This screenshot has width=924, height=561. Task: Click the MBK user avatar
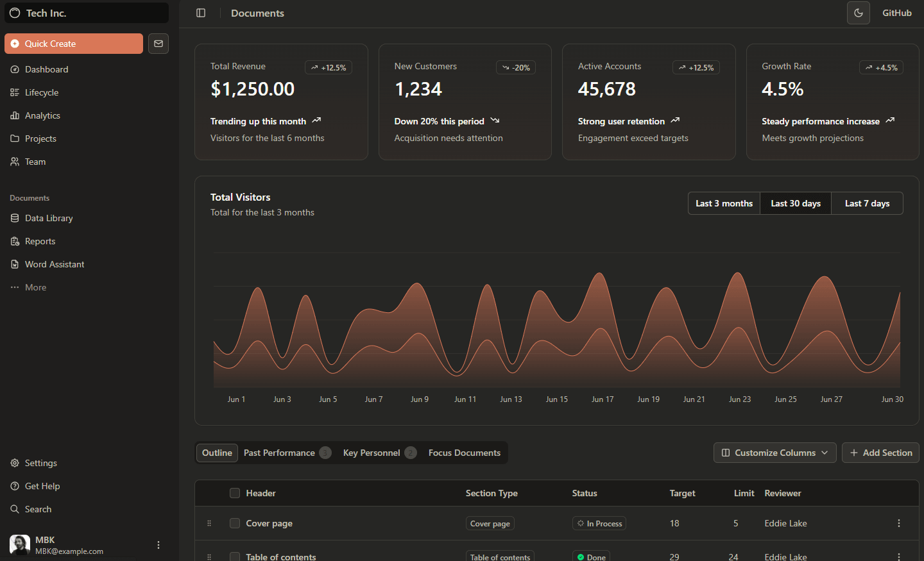click(19, 544)
